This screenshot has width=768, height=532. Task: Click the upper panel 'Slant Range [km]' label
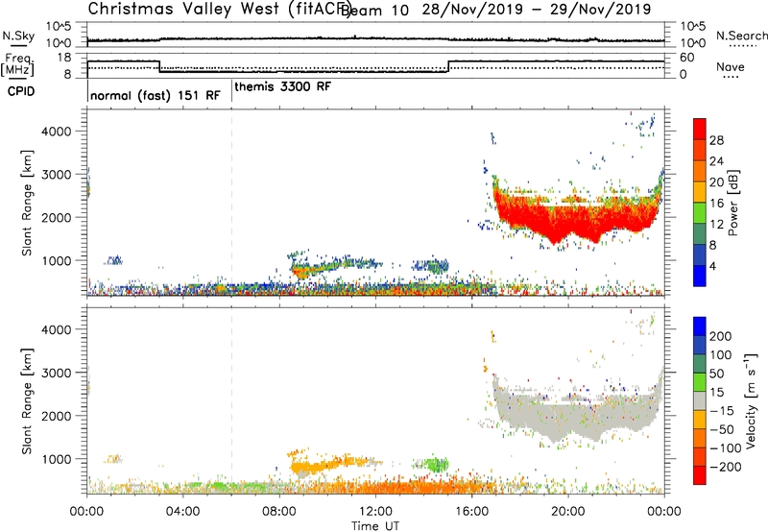coord(27,203)
